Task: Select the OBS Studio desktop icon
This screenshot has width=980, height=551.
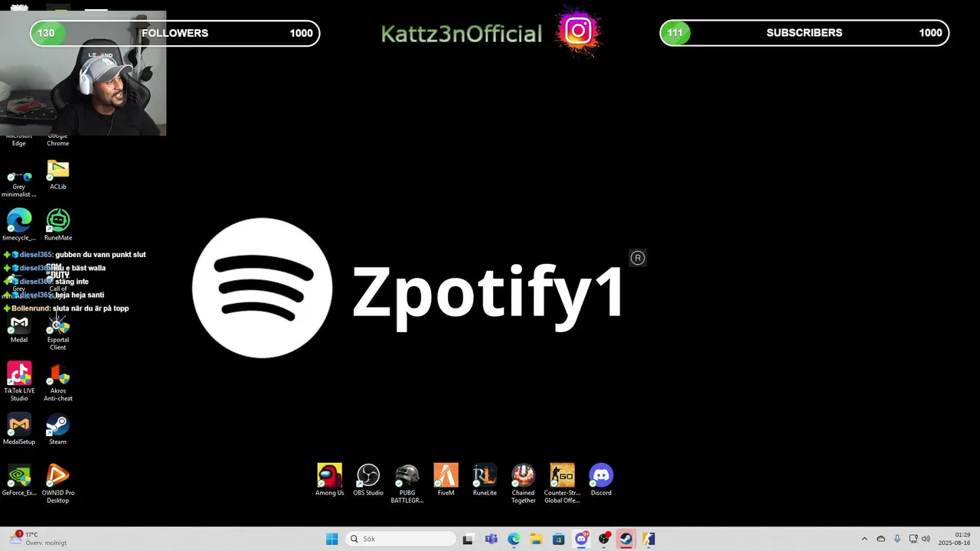Action: [368, 480]
